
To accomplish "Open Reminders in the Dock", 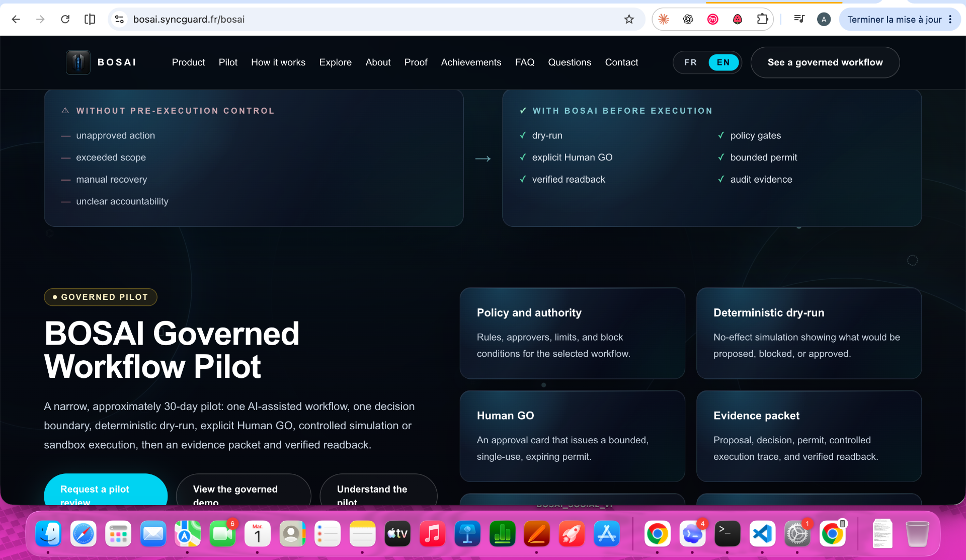I will click(328, 533).
